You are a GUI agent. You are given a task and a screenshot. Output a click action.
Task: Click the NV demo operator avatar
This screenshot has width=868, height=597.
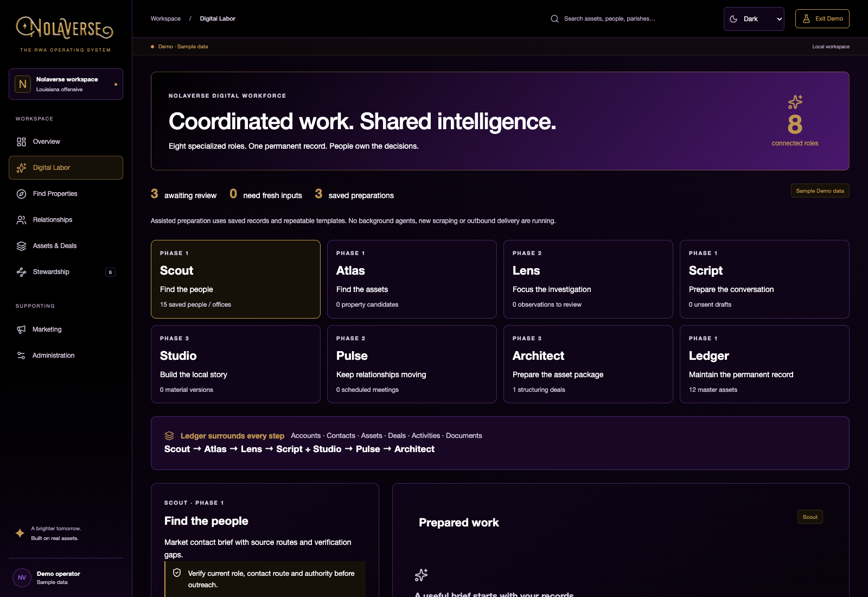[x=22, y=577]
